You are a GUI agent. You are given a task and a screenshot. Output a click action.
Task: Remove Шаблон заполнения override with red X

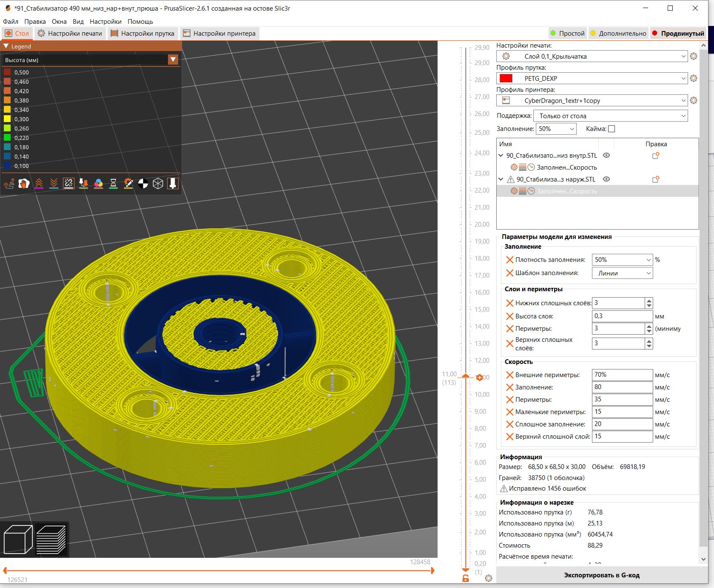509,273
